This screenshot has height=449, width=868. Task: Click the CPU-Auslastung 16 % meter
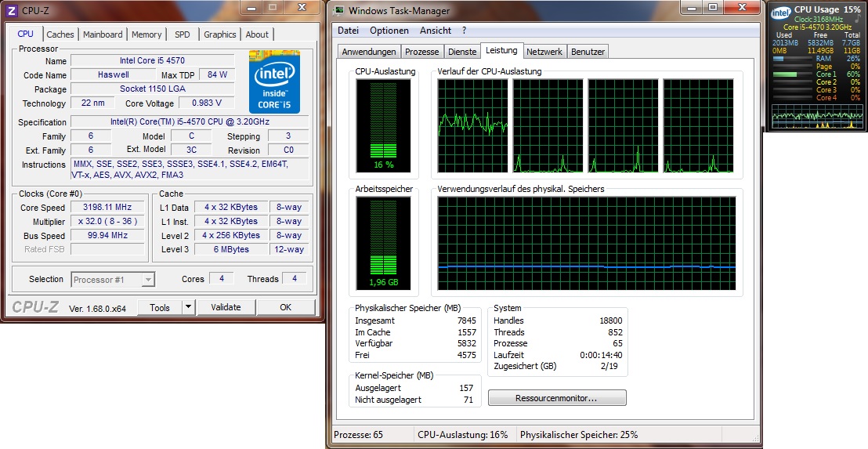[383, 125]
